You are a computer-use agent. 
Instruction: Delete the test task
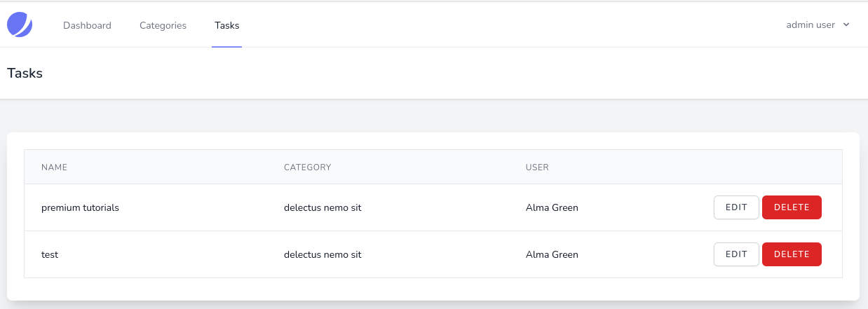click(x=792, y=254)
